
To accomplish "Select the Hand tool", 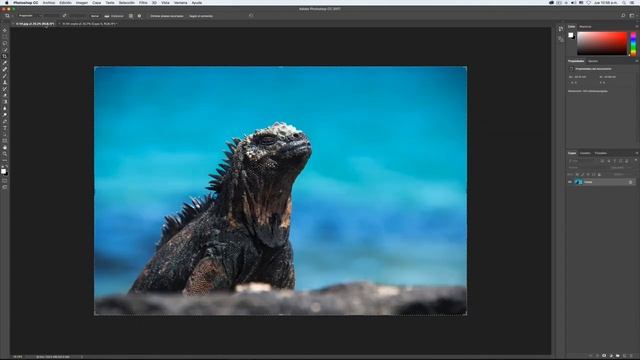I will tap(5, 148).
